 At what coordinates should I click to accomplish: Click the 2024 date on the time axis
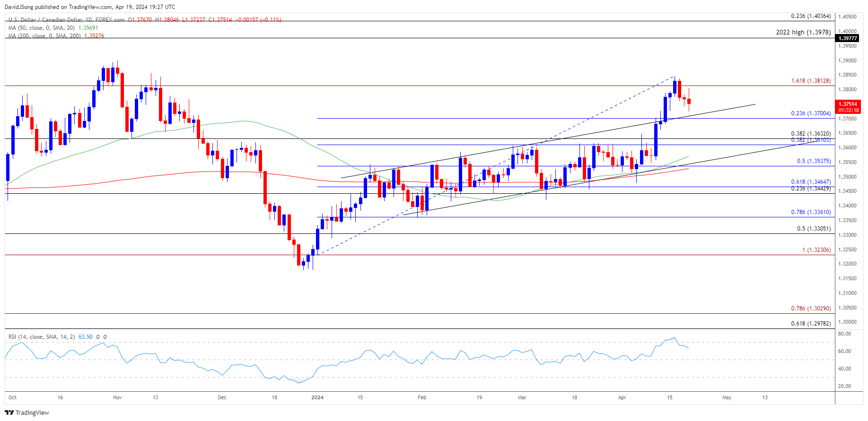(x=317, y=397)
